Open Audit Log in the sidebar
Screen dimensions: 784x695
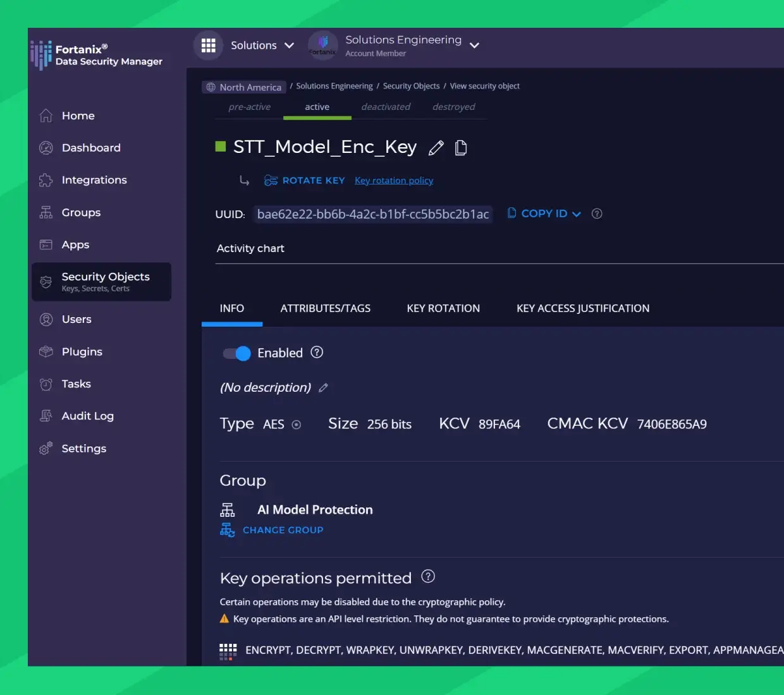(87, 416)
